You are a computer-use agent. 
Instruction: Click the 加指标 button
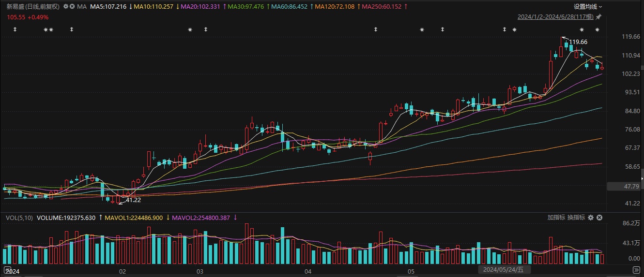point(556,218)
